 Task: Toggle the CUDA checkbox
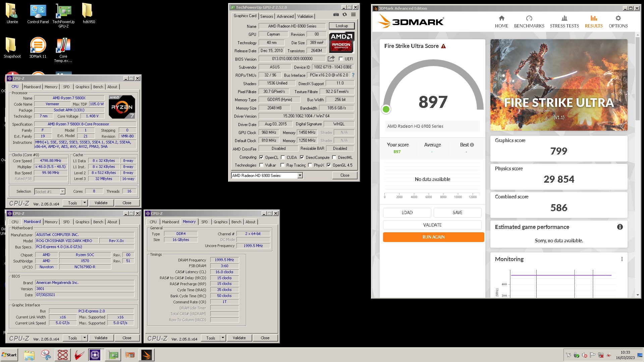point(283,157)
